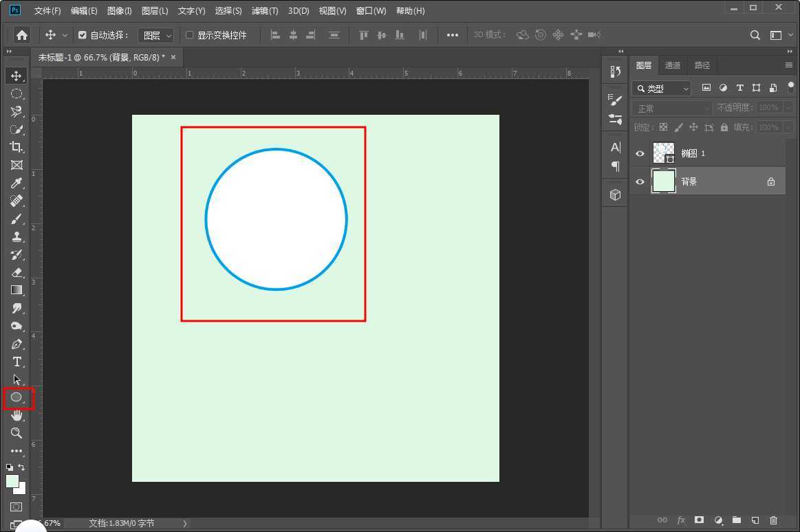This screenshot has width=800, height=532.
Task: Create a new layer from panel footer
Action: point(755,520)
